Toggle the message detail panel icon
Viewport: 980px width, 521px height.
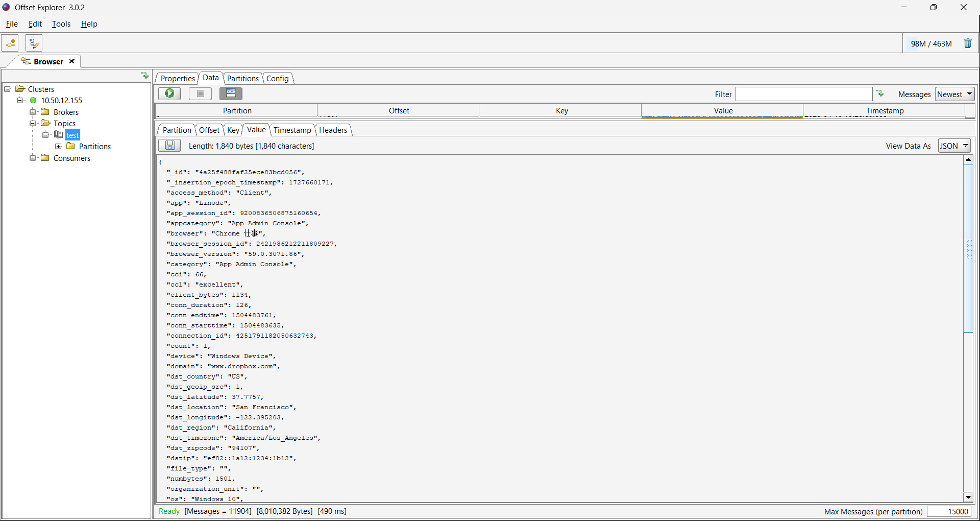pyautogui.click(x=231, y=93)
